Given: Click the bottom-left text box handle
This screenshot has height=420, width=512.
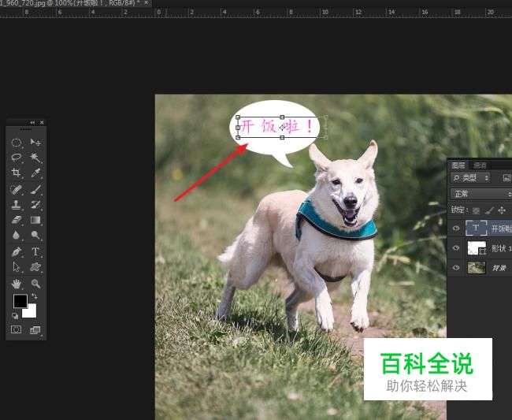Looking at the screenshot, I should (238, 138).
